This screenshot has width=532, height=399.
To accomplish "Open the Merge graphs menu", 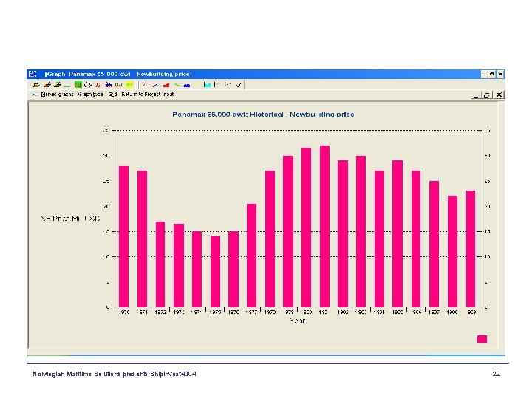I will 57,95.
